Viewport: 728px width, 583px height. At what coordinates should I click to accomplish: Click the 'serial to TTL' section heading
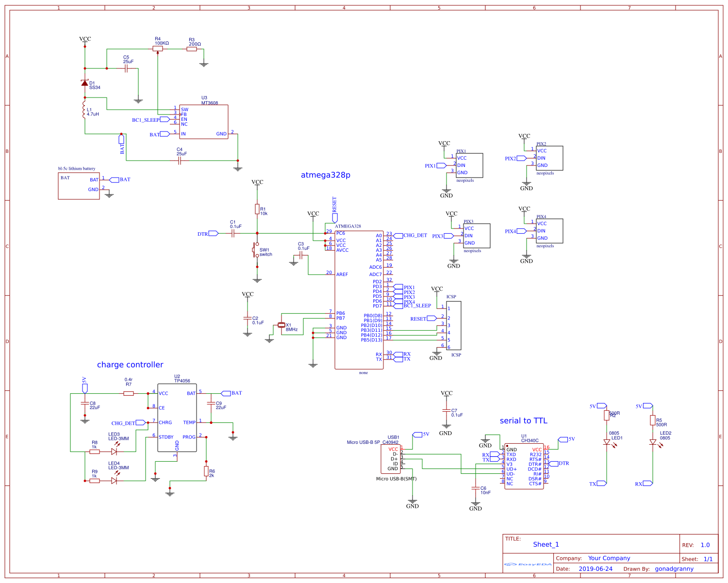[x=524, y=421]
